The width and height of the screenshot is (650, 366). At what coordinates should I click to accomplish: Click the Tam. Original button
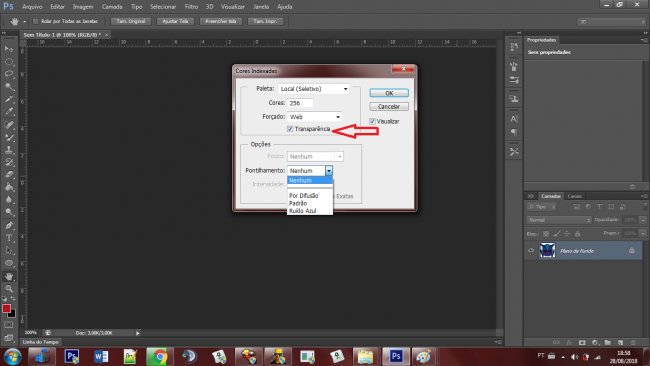[131, 21]
